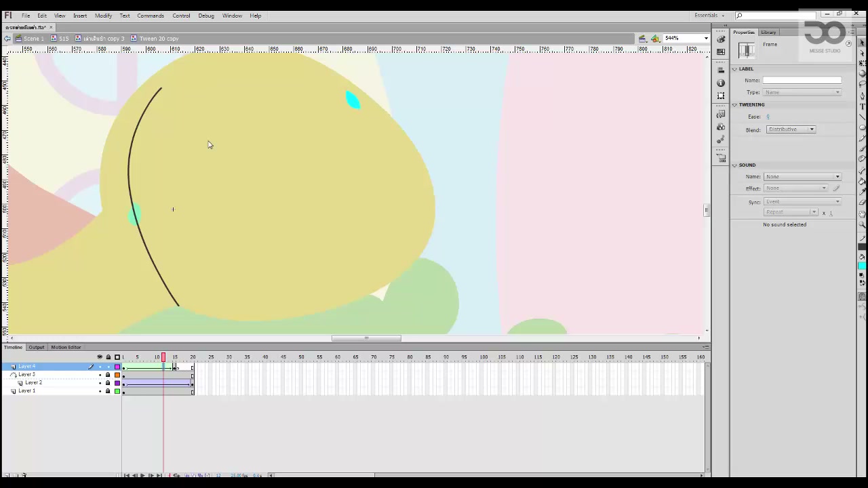Open the Modify menu
868x488 pixels.
(x=103, y=16)
